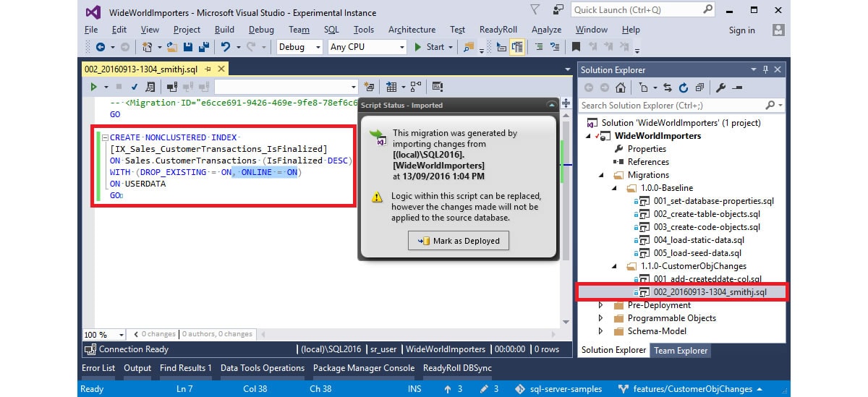Expand the Programmable Objects folder
The height and width of the screenshot is (397, 868).
tap(600, 318)
